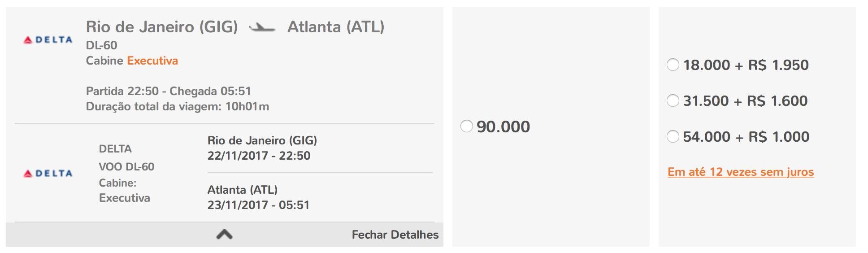Viewport: 868px width, 253px height.
Task: Click the orange Executiva cabin label
Action: click(152, 61)
